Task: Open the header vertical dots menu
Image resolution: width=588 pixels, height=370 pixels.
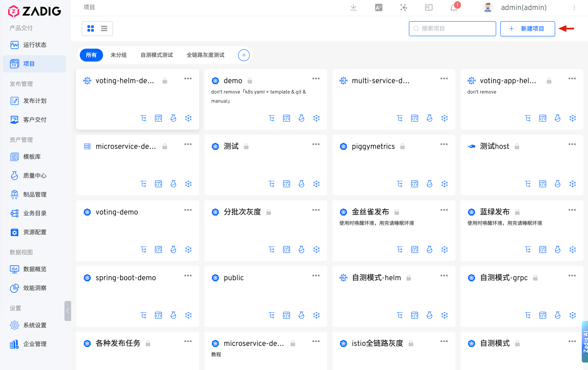Action: [574, 7]
